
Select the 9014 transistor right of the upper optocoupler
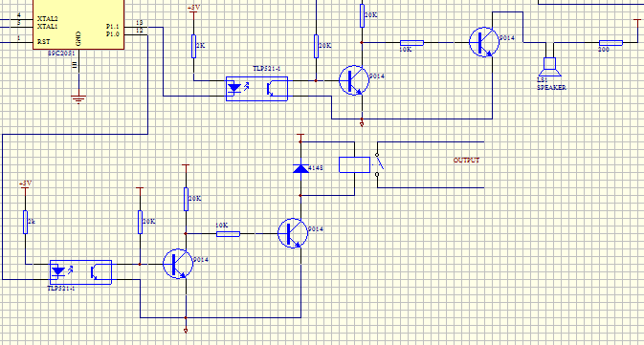click(x=354, y=80)
